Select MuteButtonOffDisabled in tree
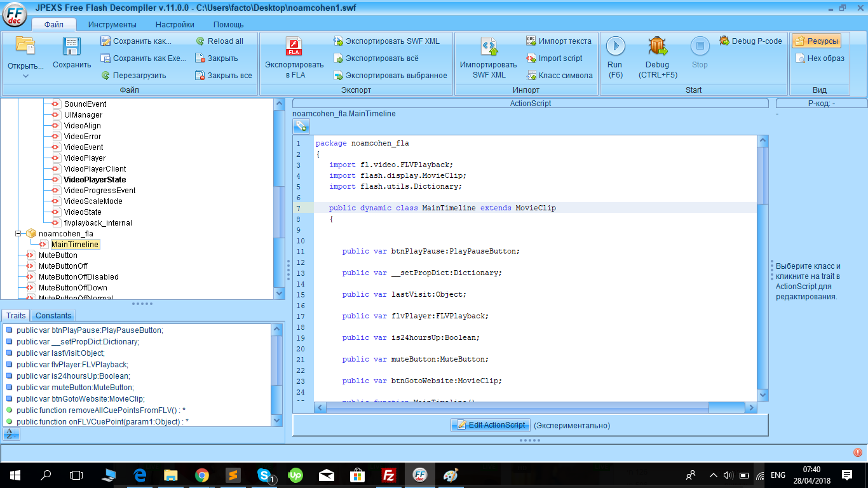The image size is (868, 488). [x=78, y=277]
